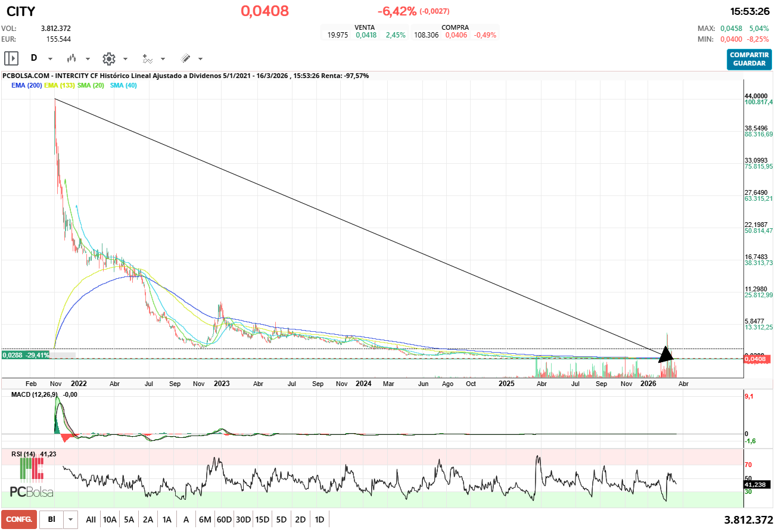Click the RSI (14) indicator label
This screenshot has height=532, width=781.
(24, 454)
